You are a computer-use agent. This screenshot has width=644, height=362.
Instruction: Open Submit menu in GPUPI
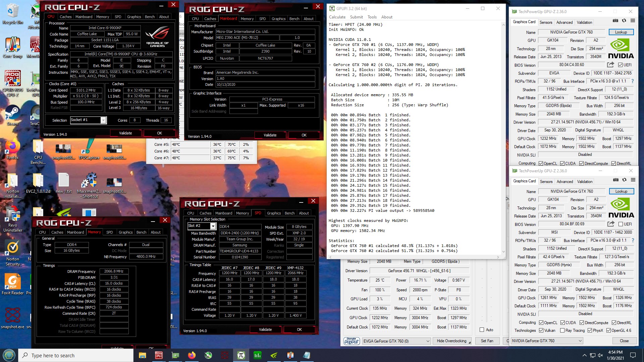tap(356, 17)
